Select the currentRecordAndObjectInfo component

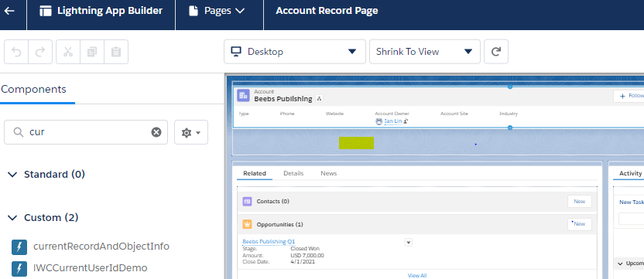click(x=101, y=247)
